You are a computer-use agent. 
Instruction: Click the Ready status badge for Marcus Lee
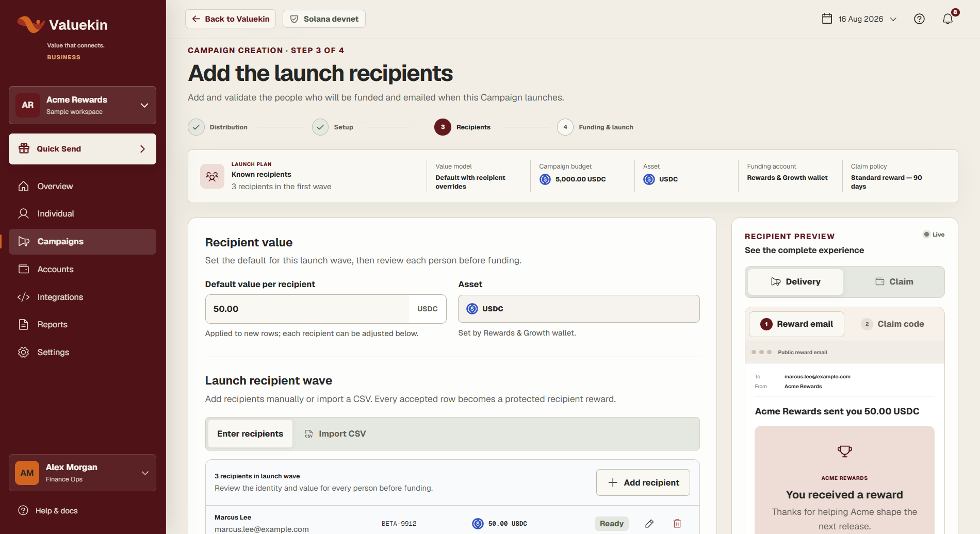click(612, 524)
